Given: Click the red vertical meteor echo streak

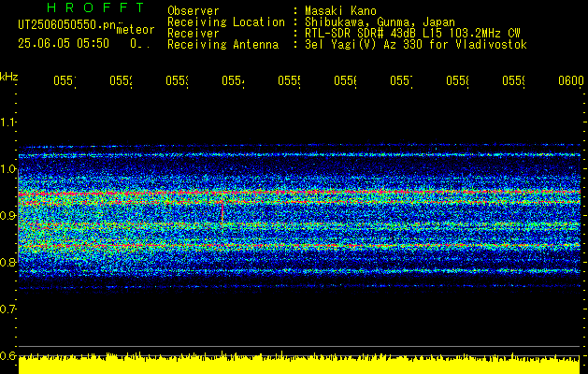Looking at the screenshot, I should tap(222, 212).
